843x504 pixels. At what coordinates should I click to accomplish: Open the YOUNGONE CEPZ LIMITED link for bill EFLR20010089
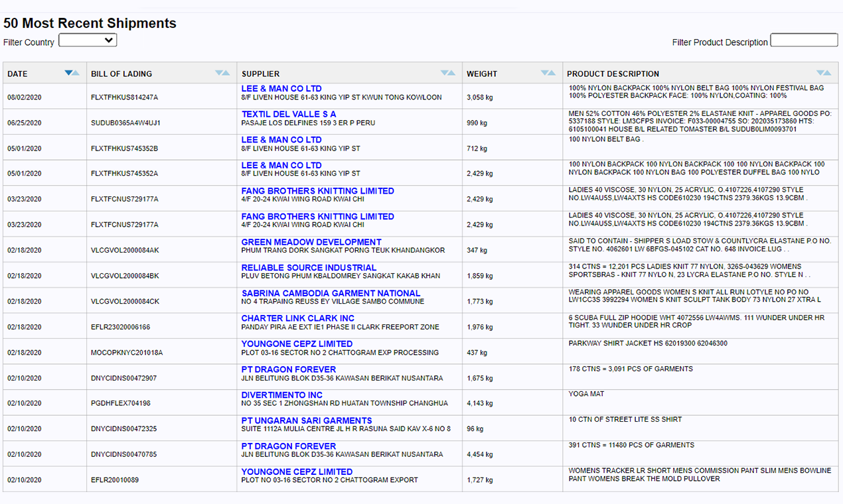tap(297, 472)
